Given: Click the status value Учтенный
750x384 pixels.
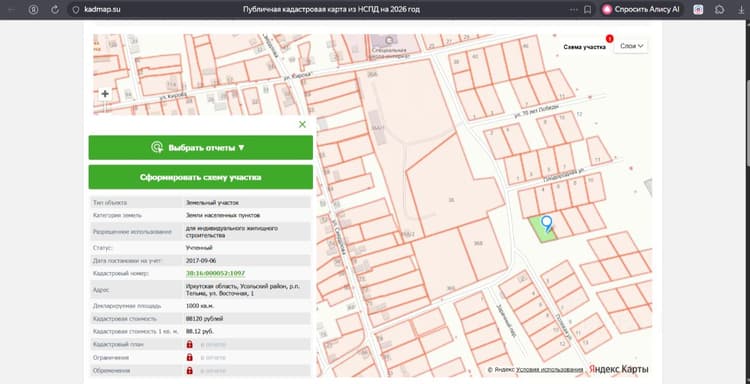Looking at the screenshot, I should click(x=199, y=248).
